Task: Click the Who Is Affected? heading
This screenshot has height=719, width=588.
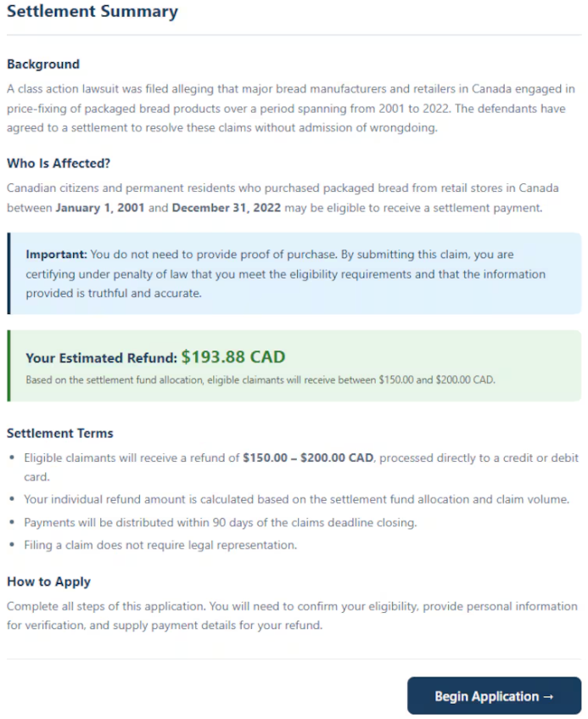Action: coord(59,163)
